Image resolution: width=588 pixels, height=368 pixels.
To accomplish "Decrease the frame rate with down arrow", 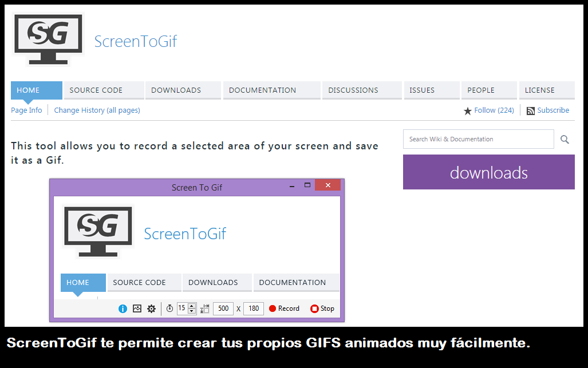I will click(x=192, y=311).
